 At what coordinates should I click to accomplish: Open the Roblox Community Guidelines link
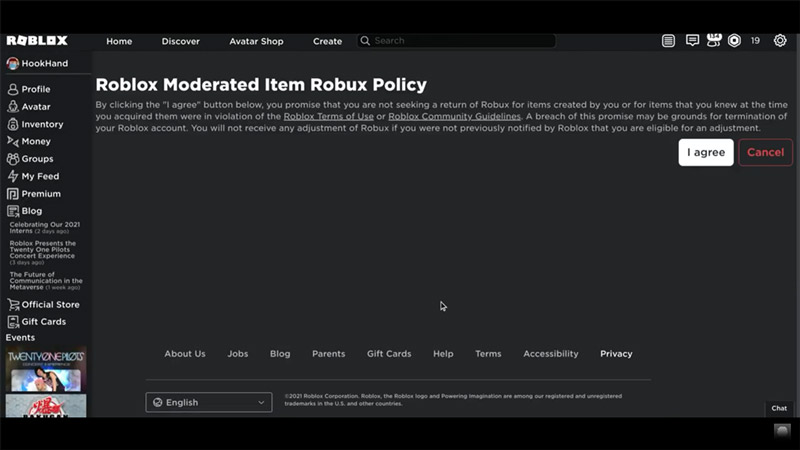point(454,116)
